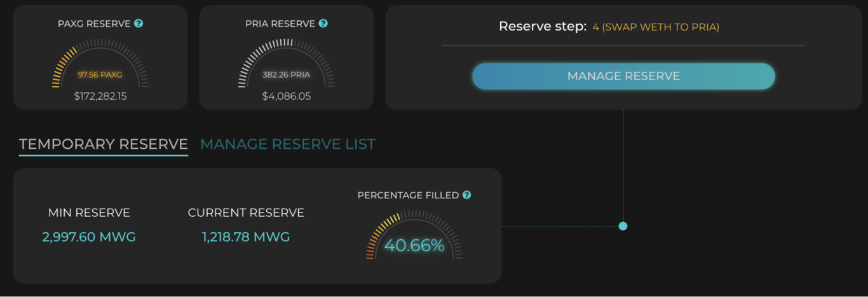
Task: Select the $172,282.15 PAXG dollar value
Action: pos(100,97)
